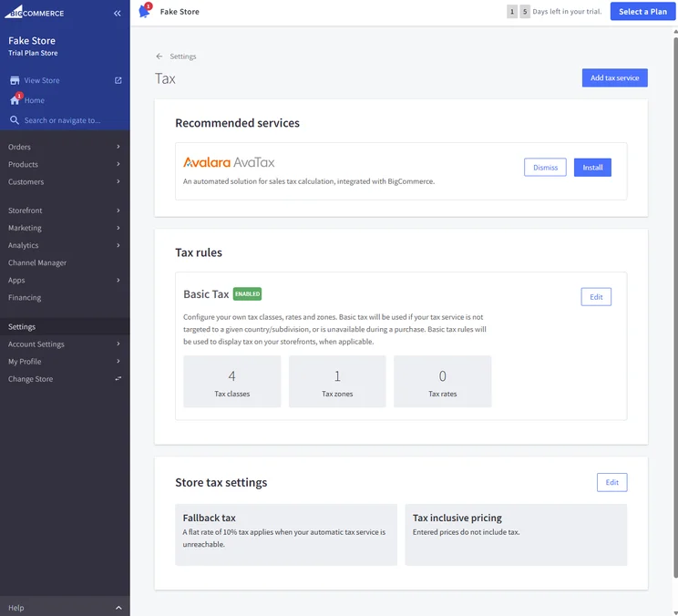
Task: Open the Storefront menu item
Action: click(x=65, y=210)
